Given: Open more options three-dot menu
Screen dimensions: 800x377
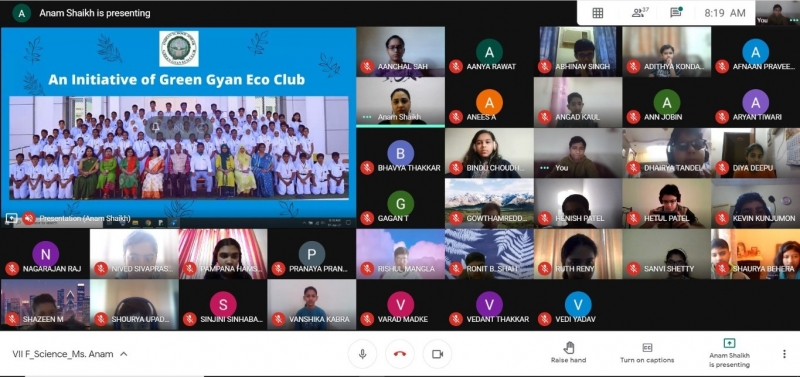Looking at the screenshot, I should (x=784, y=354).
